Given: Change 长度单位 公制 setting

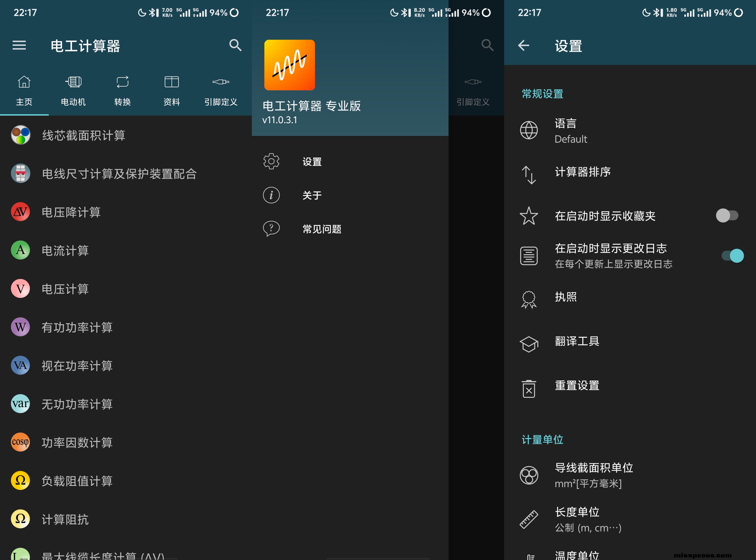Looking at the screenshot, I should click(588, 520).
